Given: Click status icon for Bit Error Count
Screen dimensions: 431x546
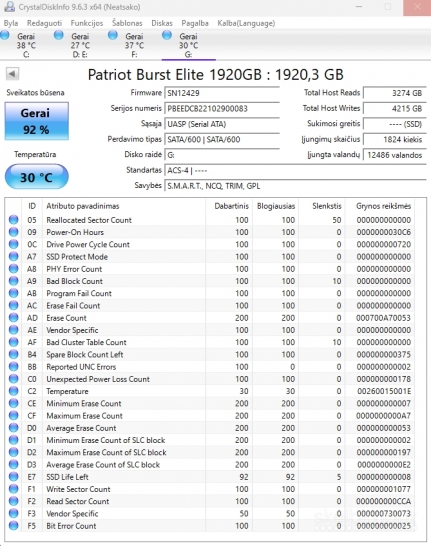Looking at the screenshot, I should [14, 526].
